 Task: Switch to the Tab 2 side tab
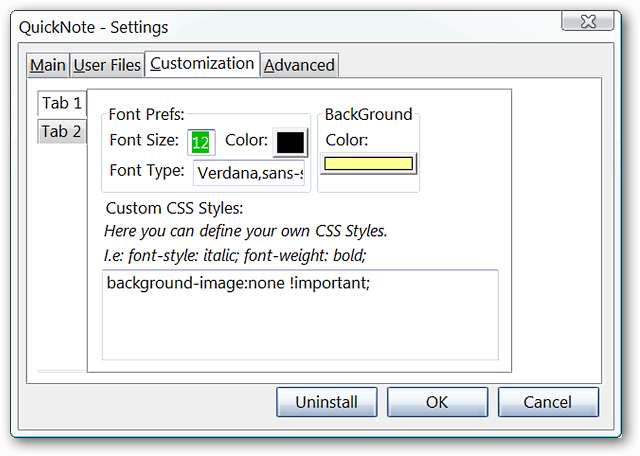pos(62,131)
